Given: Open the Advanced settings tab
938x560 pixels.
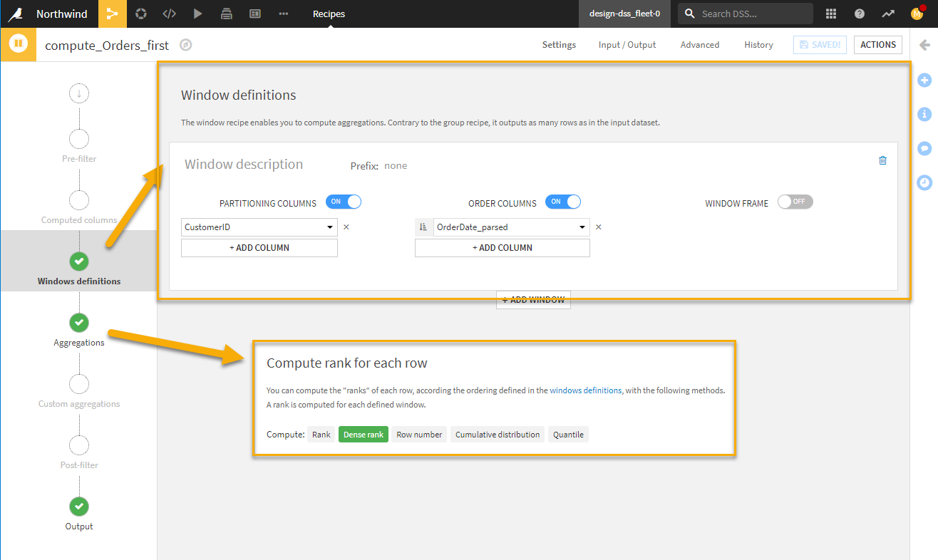Looking at the screenshot, I should point(699,44).
